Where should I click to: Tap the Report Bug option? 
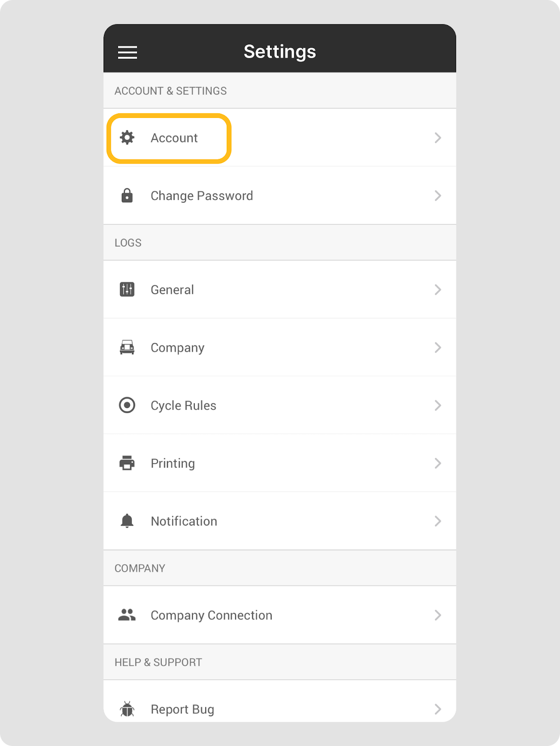pyautogui.click(x=182, y=710)
